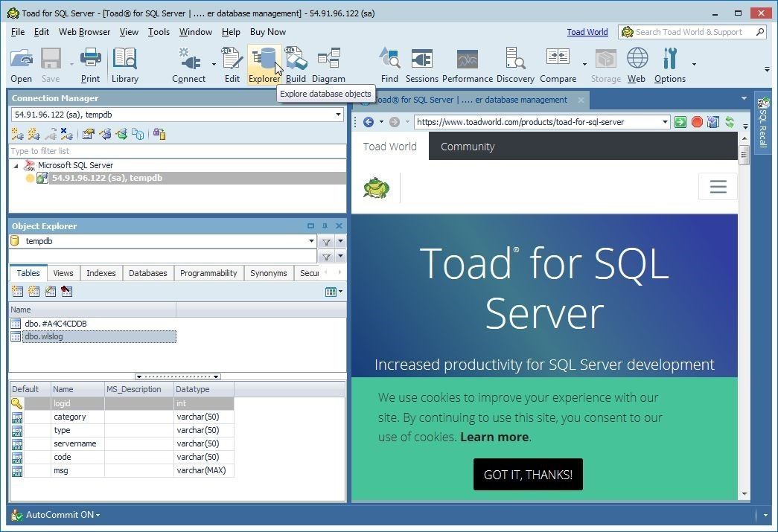
Task: Open the URL address dropdown arrow
Action: tap(665, 122)
